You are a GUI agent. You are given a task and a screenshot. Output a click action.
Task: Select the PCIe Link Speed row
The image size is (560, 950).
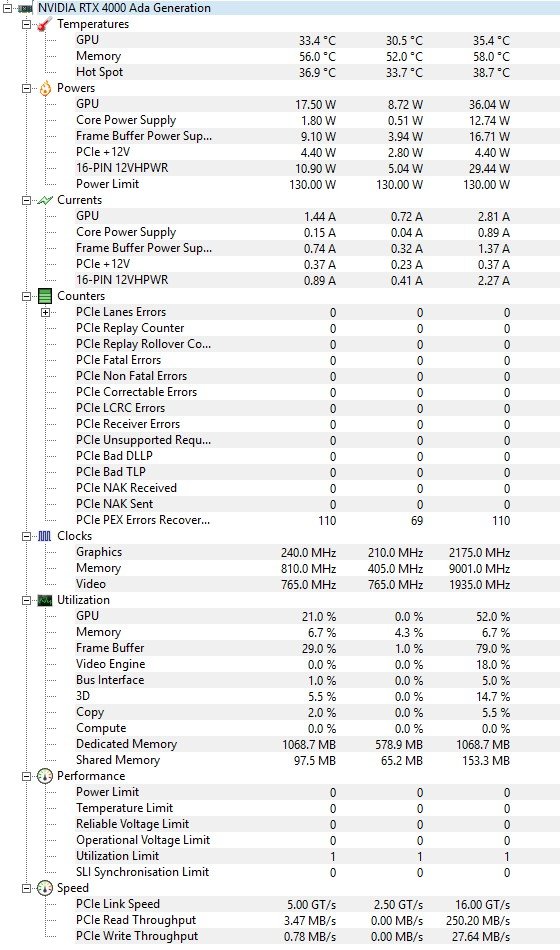293,904
